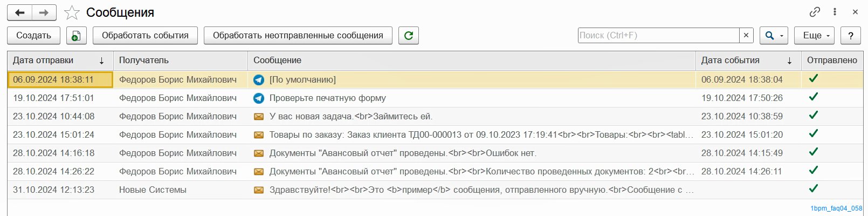Go forward with the right arrow button
Image resolution: width=868 pixels, height=216 pixels.
(44, 12)
